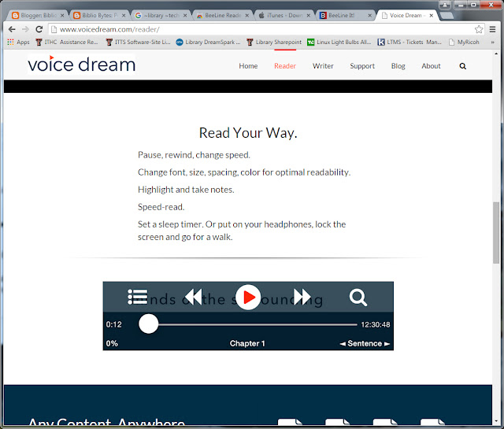Open the player's contents list icon
The image size is (504, 429).
(137, 297)
